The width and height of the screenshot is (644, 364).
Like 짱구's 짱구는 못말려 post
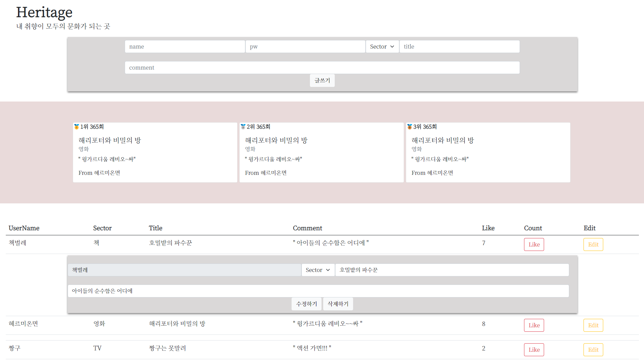click(534, 349)
